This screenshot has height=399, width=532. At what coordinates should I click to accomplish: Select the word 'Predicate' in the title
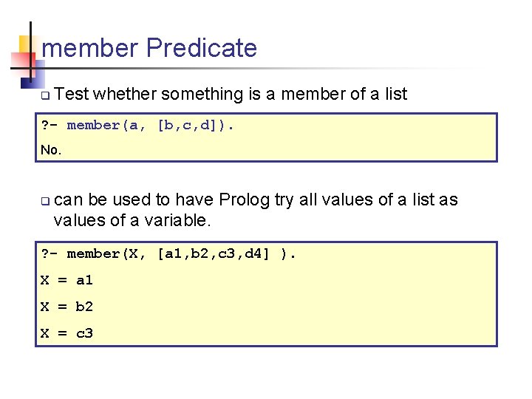(201, 48)
